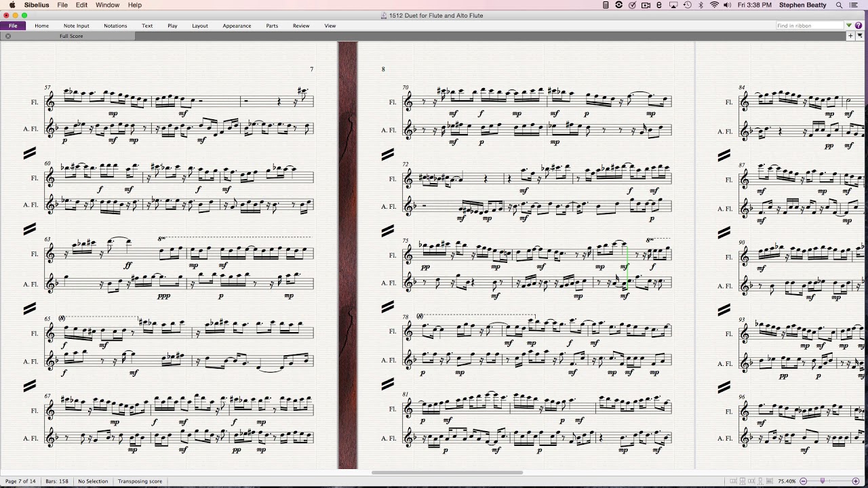Screen dimensions: 868x488
Task: Open the purple File tab
Action: click(x=13, y=26)
